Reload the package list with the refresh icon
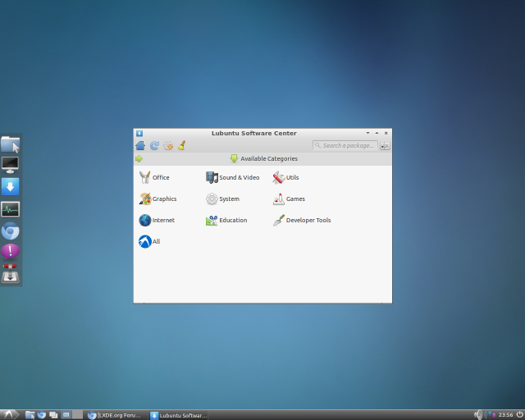This screenshot has width=525, height=420. [x=154, y=146]
